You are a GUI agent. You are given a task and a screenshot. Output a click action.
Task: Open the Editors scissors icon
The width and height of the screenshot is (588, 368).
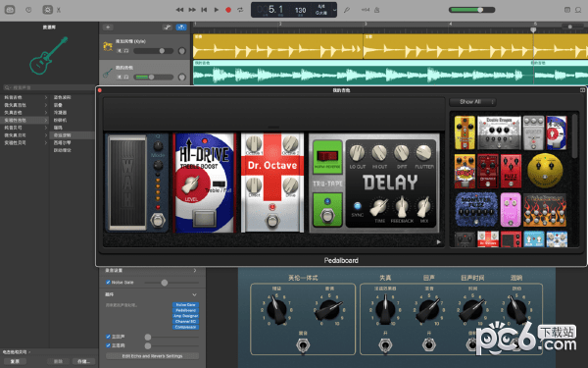click(59, 10)
